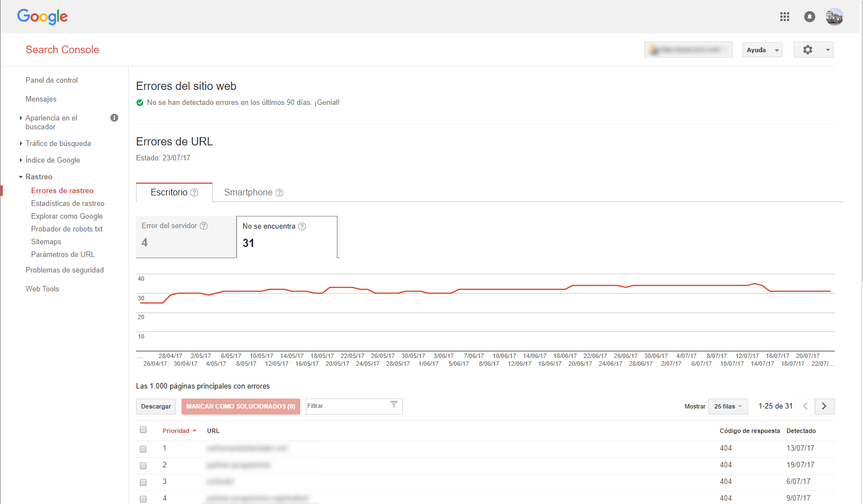Check the box for priority row 1
This screenshot has width=863, height=504.
pos(143,449)
